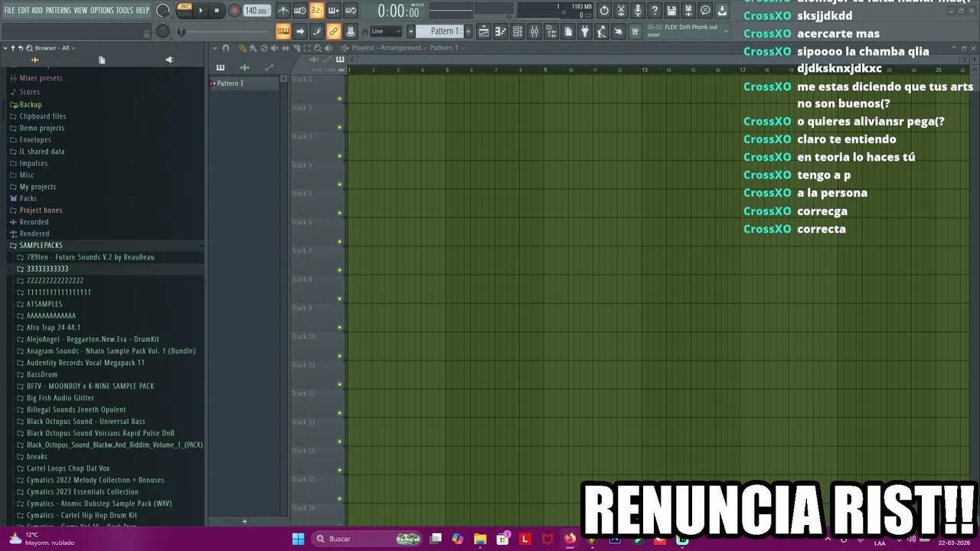The width and height of the screenshot is (980, 551).
Task: Toggle the playlist magnet snap
Action: (x=226, y=48)
